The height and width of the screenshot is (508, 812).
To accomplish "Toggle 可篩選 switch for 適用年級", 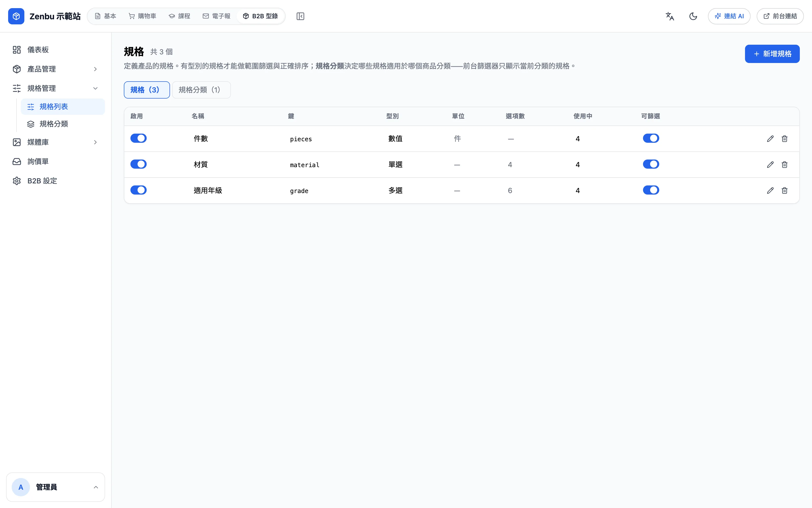I will click(651, 190).
